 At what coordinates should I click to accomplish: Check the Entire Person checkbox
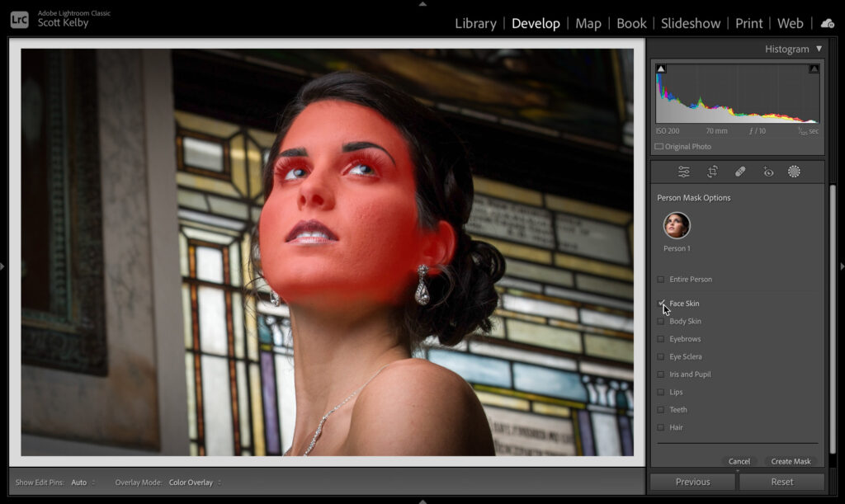[661, 280]
